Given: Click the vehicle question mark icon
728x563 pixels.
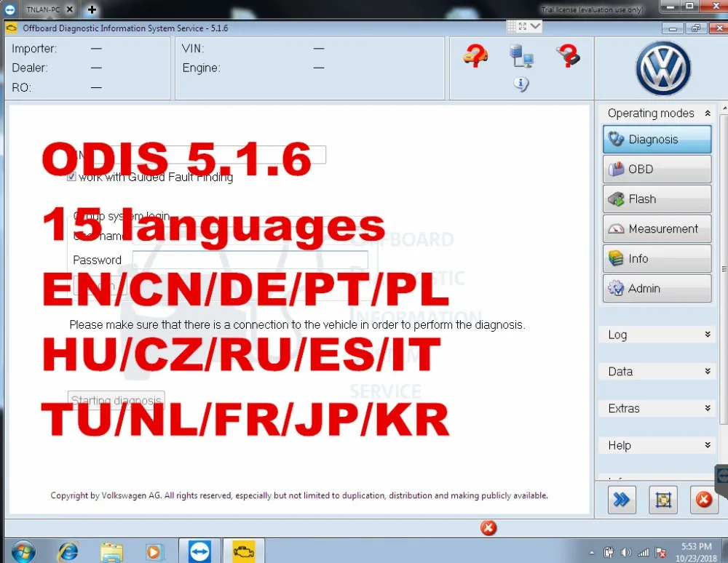Looking at the screenshot, I should [475, 56].
